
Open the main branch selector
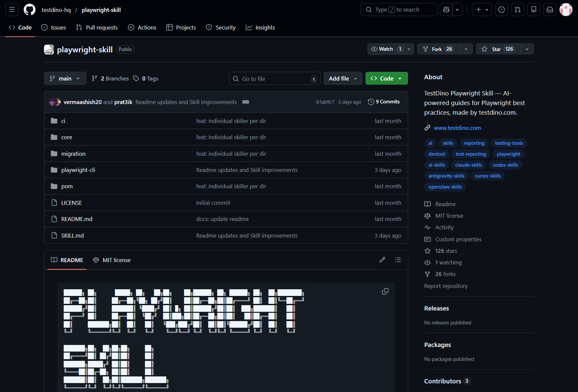coord(65,78)
